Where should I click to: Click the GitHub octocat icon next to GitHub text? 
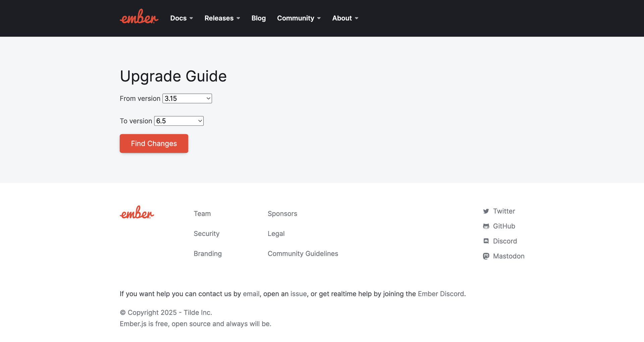tap(486, 226)
